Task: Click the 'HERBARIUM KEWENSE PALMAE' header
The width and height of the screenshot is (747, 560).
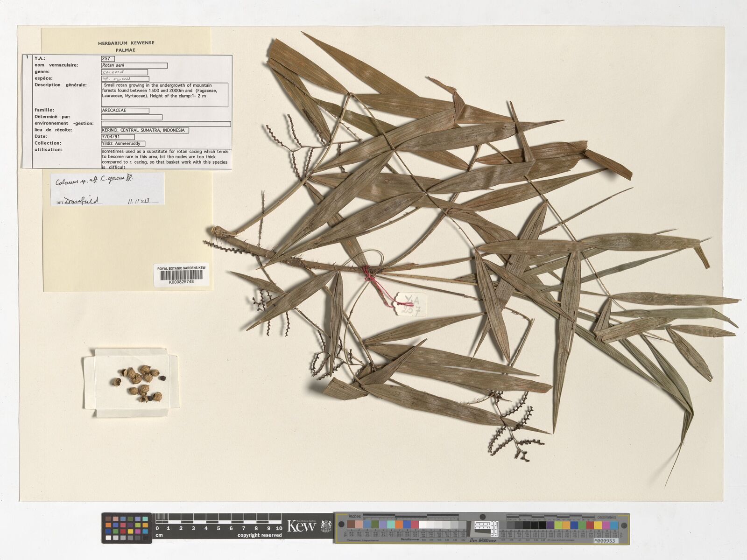Action: (x=126, y=46)
